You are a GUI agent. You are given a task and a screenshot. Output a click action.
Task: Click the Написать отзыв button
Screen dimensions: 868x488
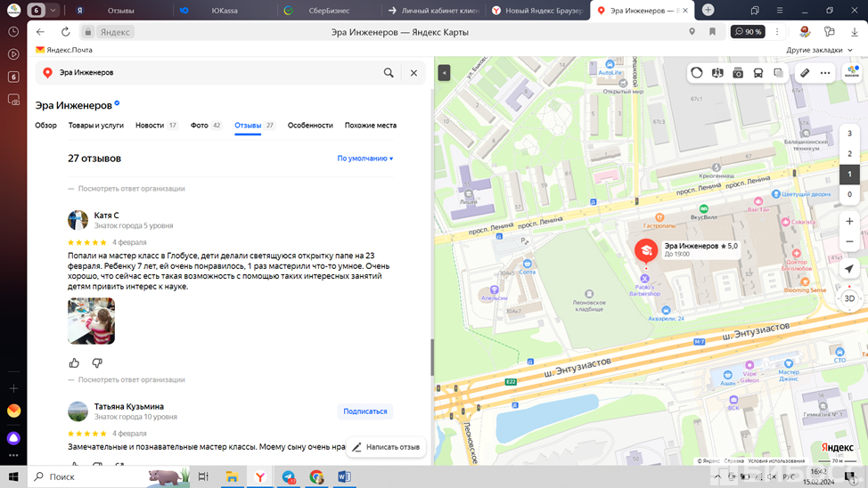click(x=387, y=447)
